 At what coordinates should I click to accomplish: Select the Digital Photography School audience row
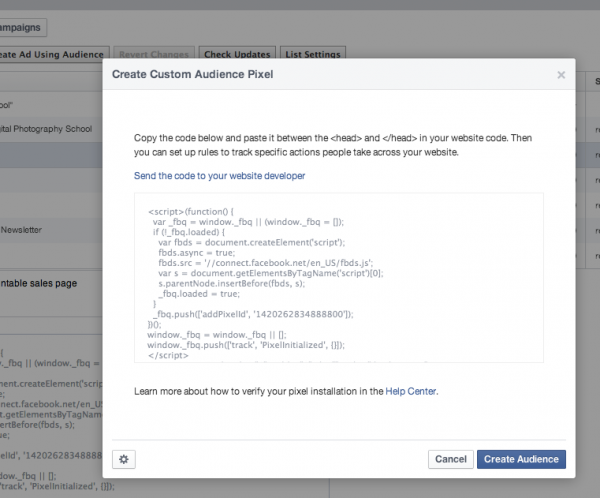[51, 129]
